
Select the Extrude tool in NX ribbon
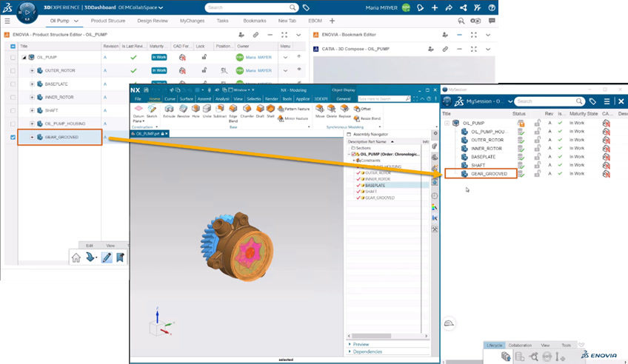(169, 111)
